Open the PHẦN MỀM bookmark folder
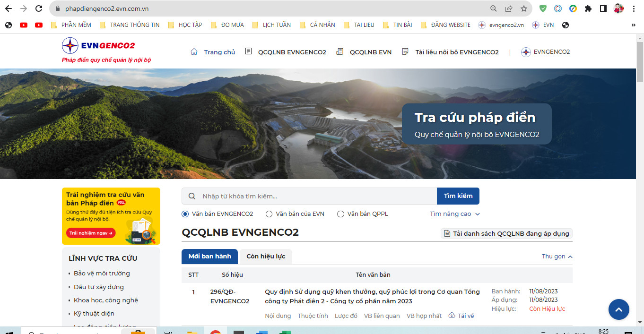644x334 pixels. pos(70,25)
